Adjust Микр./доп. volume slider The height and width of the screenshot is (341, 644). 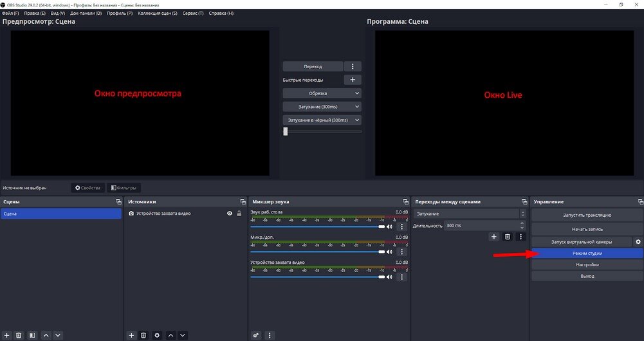click(317, 252)
